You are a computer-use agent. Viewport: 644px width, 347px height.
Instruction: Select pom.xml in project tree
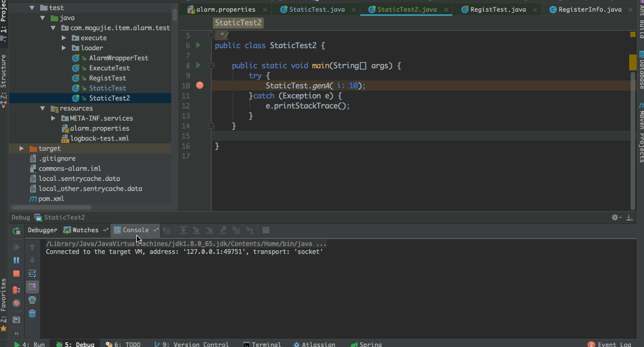pyautogui.click(x=51, y=199)
